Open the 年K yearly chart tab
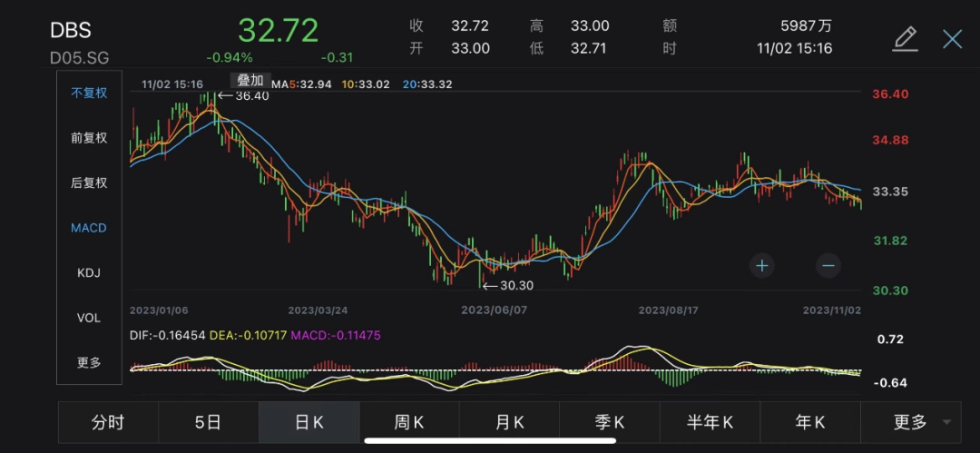 809,422
